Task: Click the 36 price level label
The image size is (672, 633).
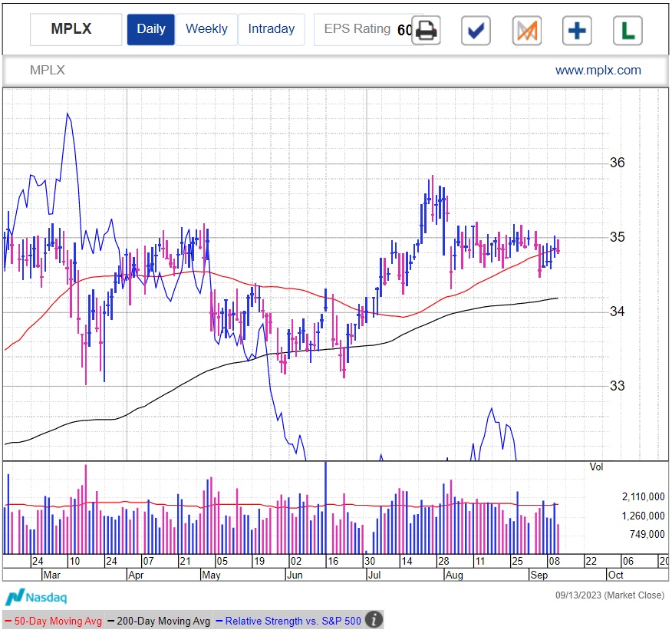Action: (617, 163)
